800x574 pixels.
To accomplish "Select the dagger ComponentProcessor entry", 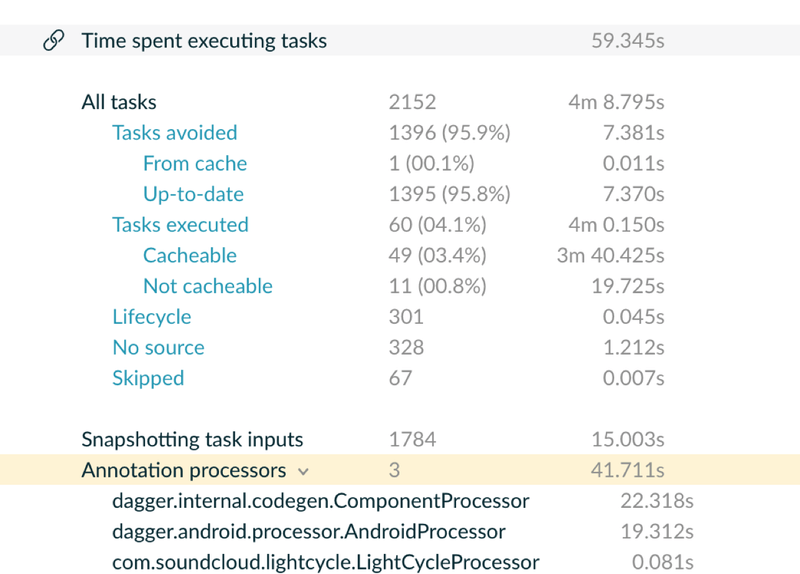I will (320, 501).
